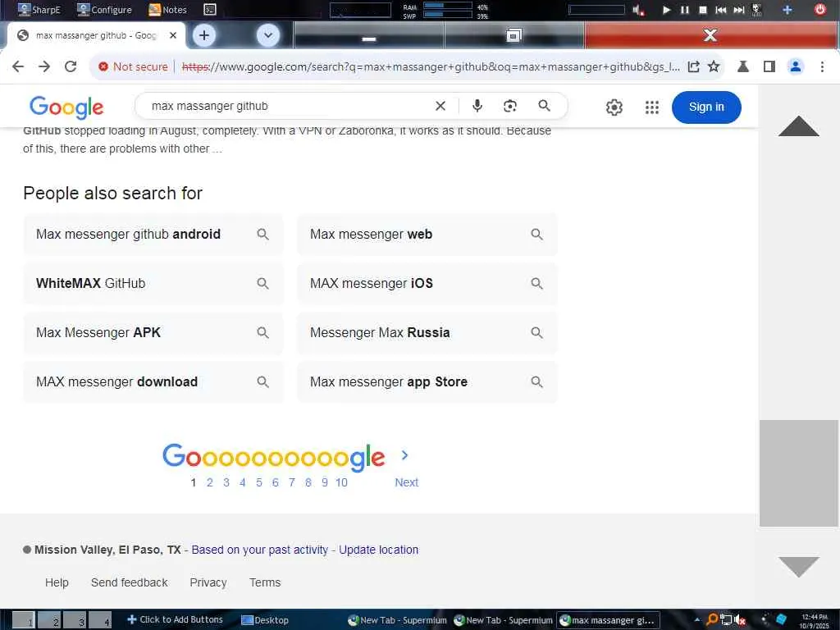The height and width of the screenshot is (630, 840).
Task: Click the volume mute icon in top bar
Action: point(637,10)
